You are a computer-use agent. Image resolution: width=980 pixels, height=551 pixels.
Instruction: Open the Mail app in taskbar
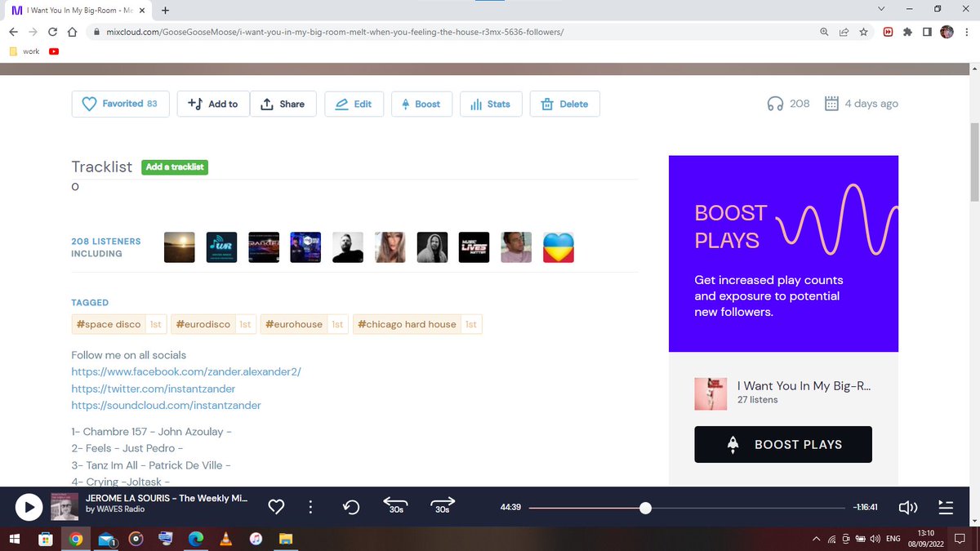(x=107, y=539)
